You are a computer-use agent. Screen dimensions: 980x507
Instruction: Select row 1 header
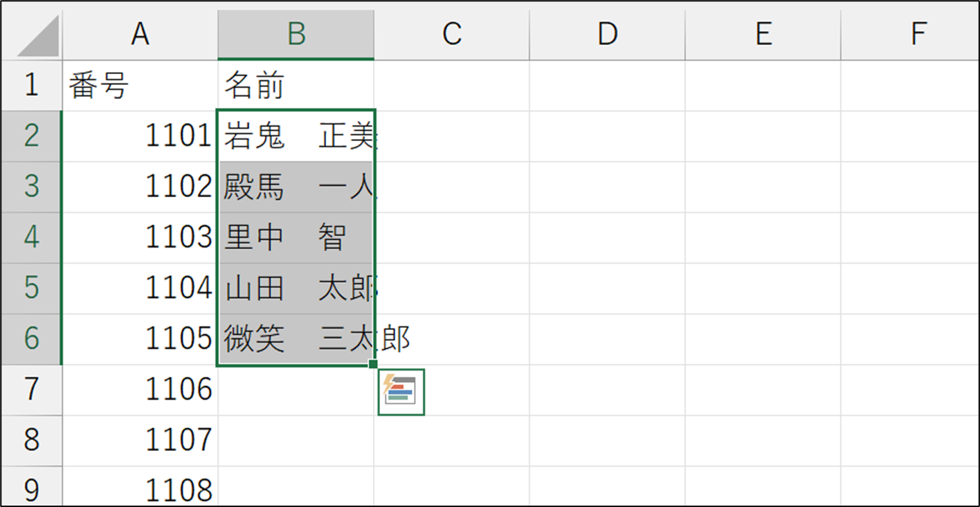coord(32,86)
